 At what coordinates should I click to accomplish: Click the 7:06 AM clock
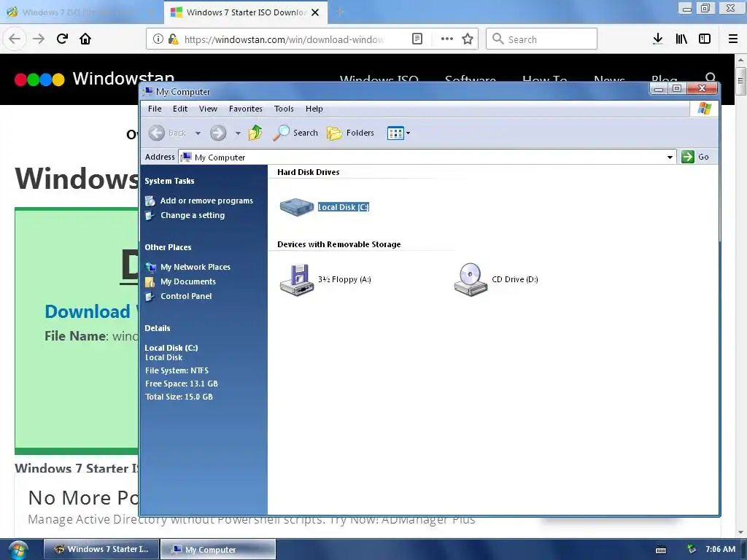[720, 549]
